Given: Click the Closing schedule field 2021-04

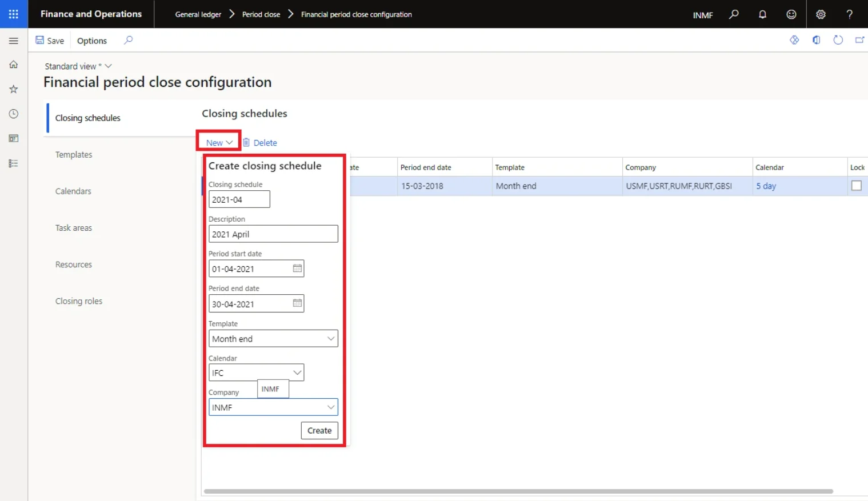Looking at the screenshot, I should [x=239, y=199].
